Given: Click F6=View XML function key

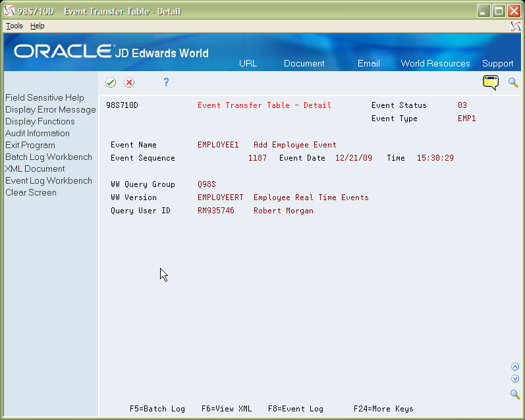Looking at the screenshot, I should tap(227, 409).
